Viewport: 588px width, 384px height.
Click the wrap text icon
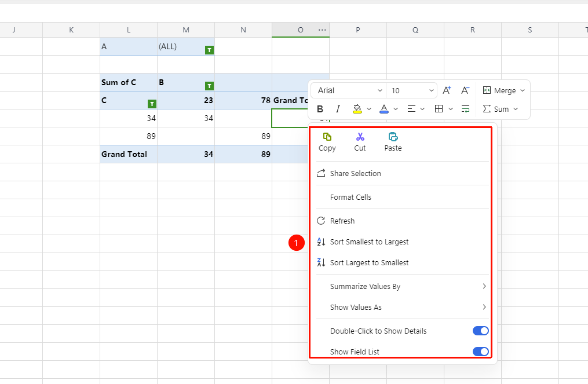[x=465, y=109]
